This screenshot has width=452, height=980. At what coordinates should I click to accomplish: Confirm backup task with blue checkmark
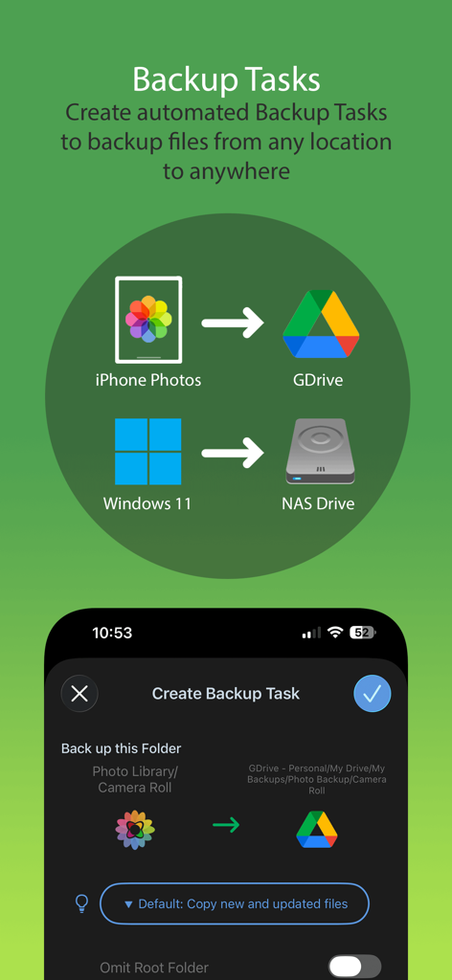pyautogui.click(x=373, y=694)
